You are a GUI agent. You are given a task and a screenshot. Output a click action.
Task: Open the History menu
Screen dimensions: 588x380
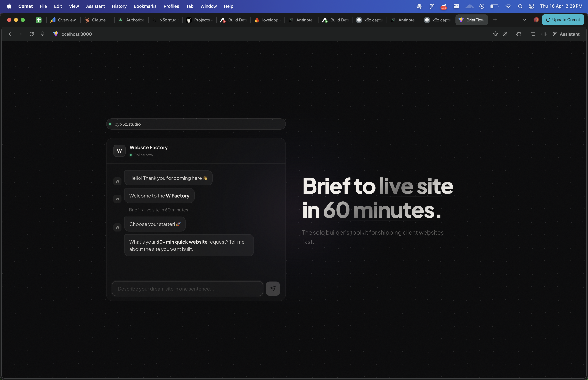[x=119, y=6]
